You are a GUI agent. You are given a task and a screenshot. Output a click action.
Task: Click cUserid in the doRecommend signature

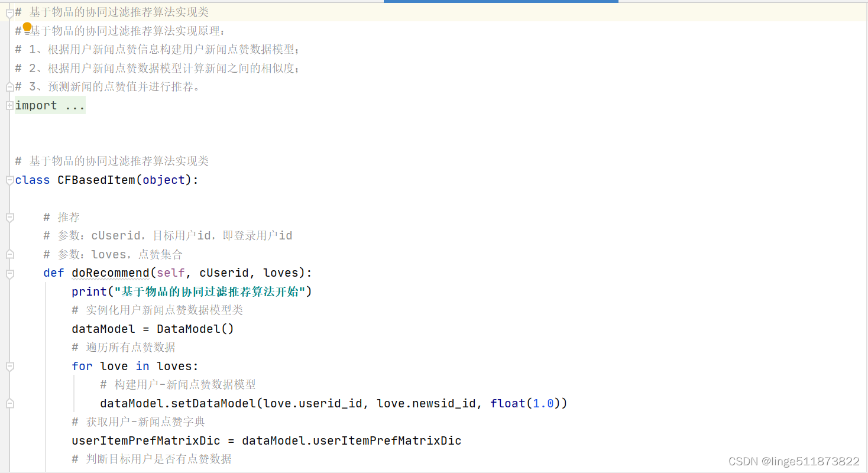click(x=224, y=273)
